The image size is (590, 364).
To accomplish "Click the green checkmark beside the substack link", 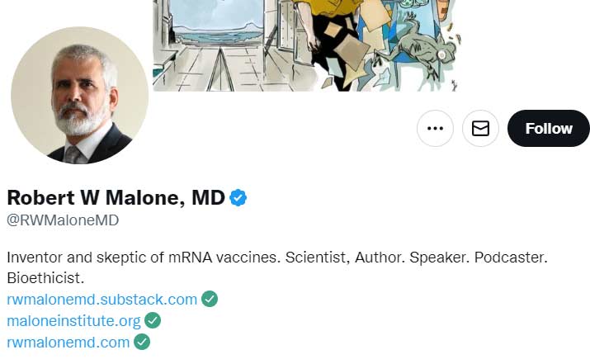I will (210, 299).
